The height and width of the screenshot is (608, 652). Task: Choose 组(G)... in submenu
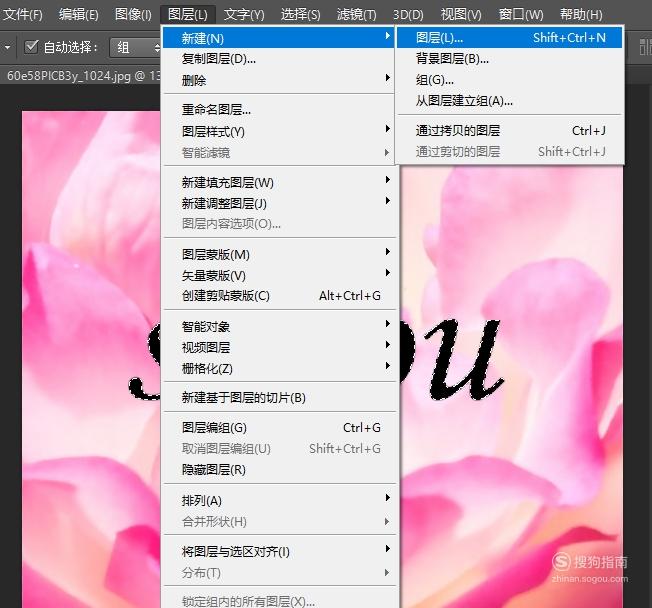[x=509, y=80]
